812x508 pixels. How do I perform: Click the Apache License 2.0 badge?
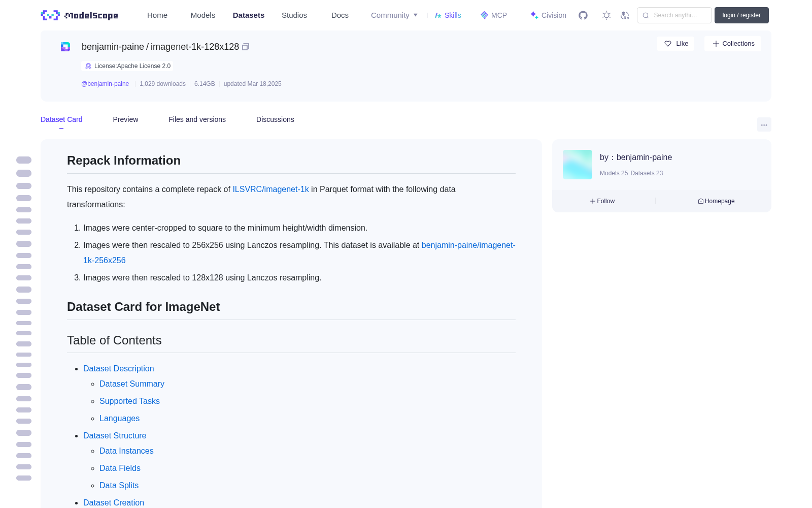(127, 66)
